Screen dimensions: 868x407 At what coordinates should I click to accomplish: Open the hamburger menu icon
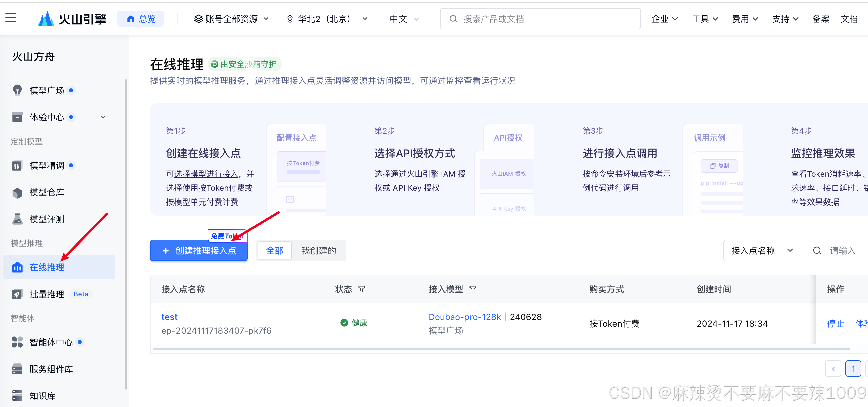point(11,17)
